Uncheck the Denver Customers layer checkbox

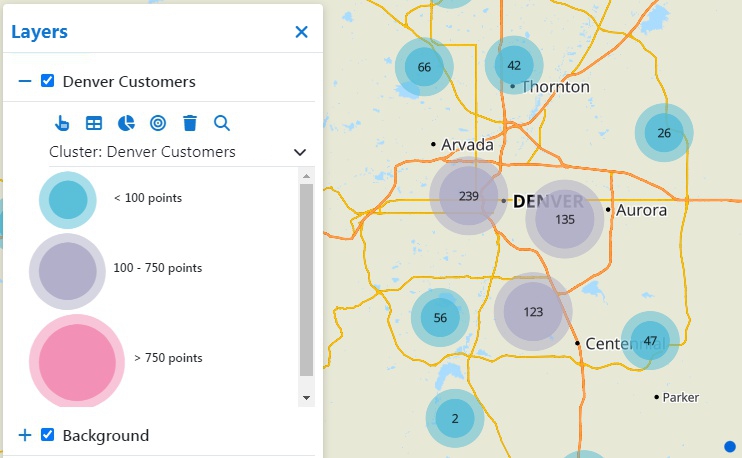click(x=47, y=81)
